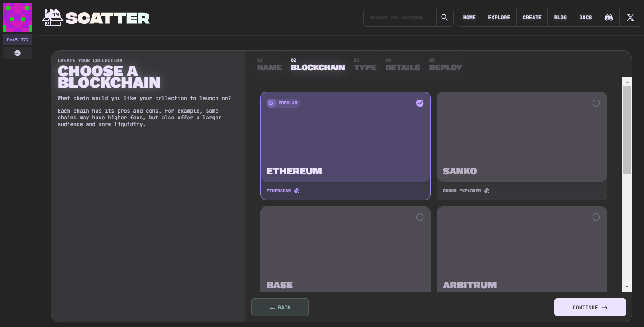Click the Back button
644x327 pixels.
(x=280, y=307)
